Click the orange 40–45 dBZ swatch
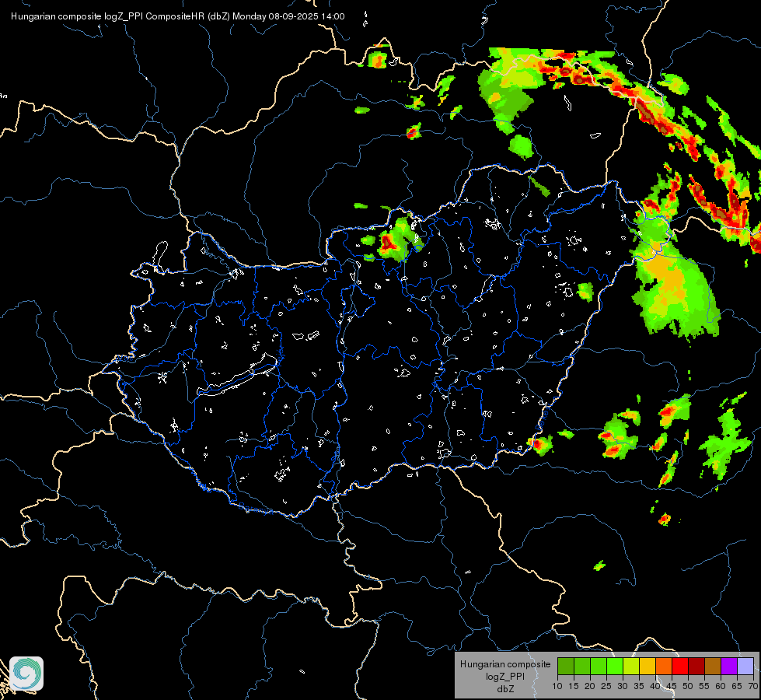The image size is (761, 700). [x=664, y=666]
